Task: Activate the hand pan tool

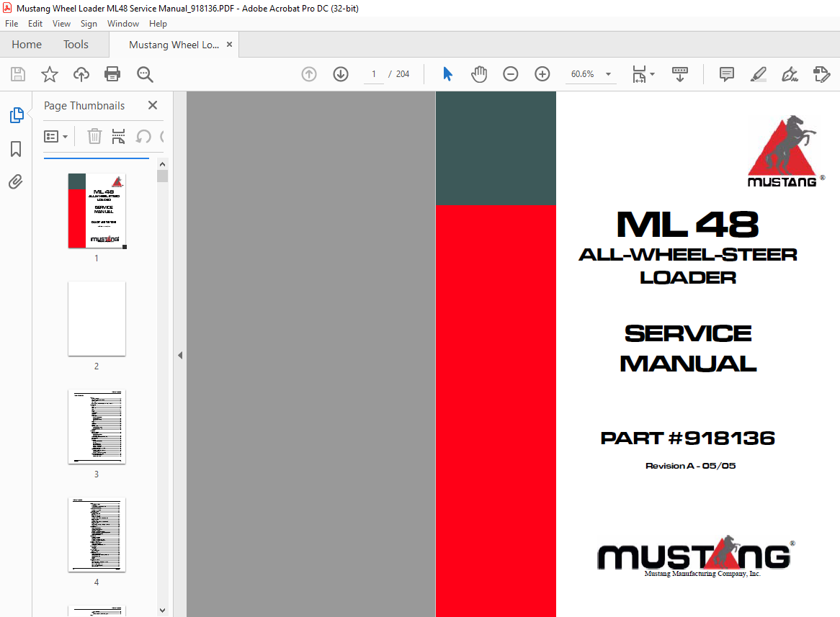Action: click(x=479, y=74)
